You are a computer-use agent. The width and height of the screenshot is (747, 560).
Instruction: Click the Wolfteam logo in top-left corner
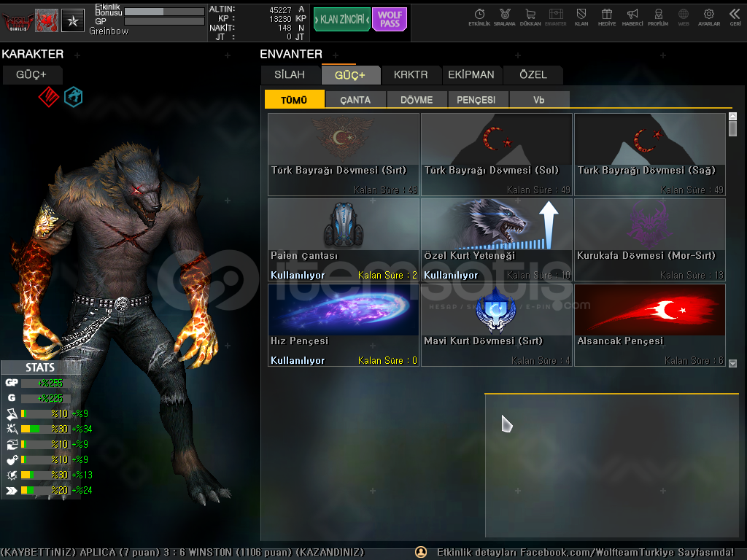click(x=18, y=21)
